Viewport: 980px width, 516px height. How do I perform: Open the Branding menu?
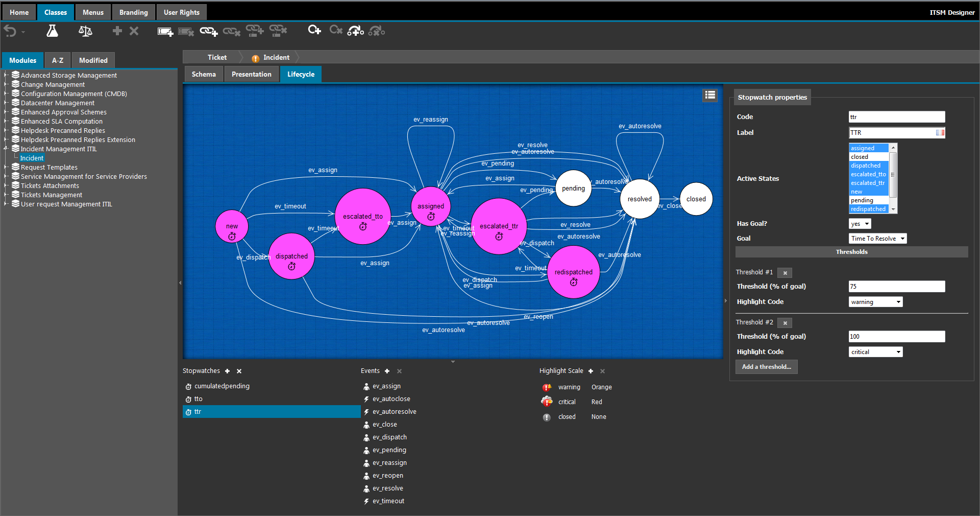pos(133,12)
